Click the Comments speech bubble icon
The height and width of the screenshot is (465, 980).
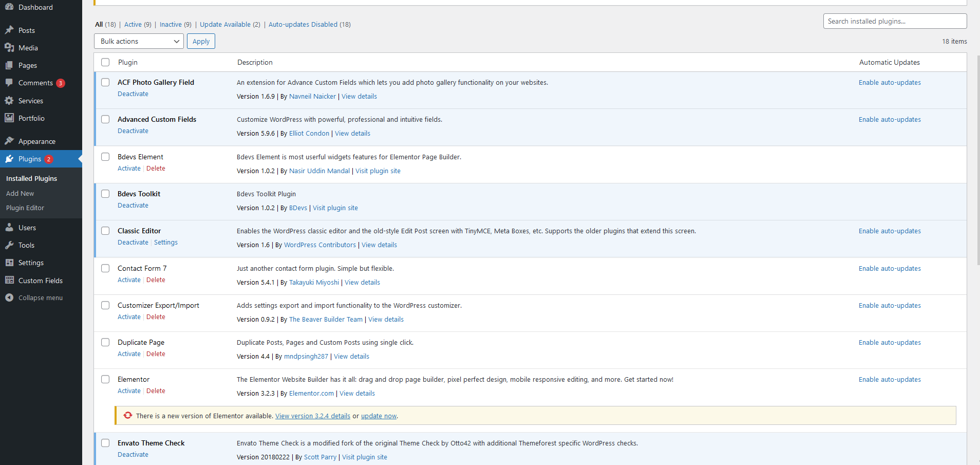click(x=9, y=83)
